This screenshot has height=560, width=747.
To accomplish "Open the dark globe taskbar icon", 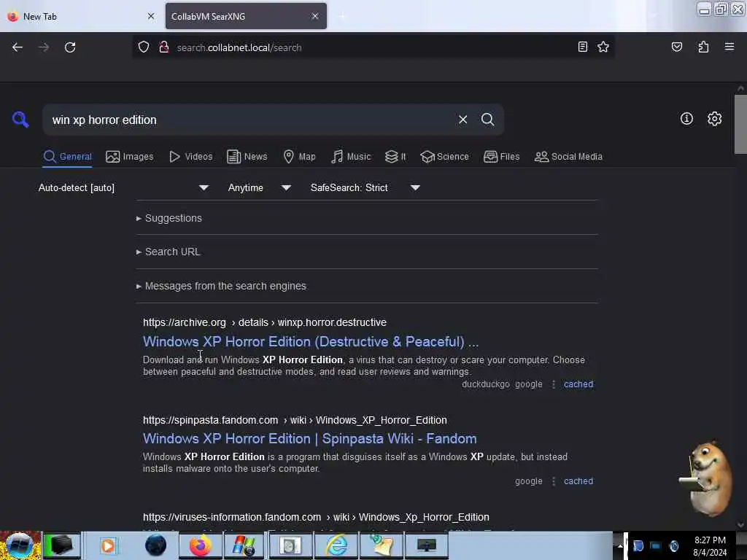I will coord(155,545).
